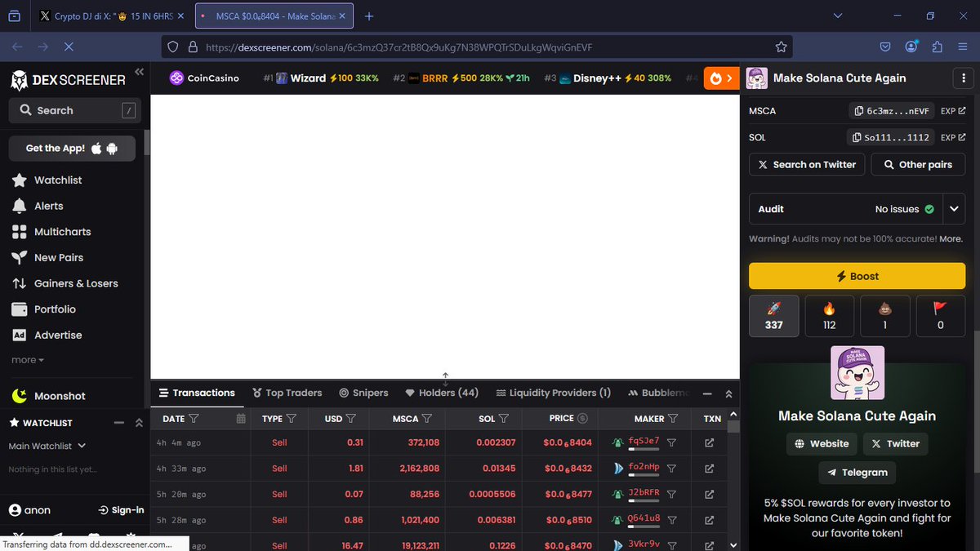The width and height of the screenshot is (980, 551).
Task: Open the token Twitter link
Action: point(895,444)
